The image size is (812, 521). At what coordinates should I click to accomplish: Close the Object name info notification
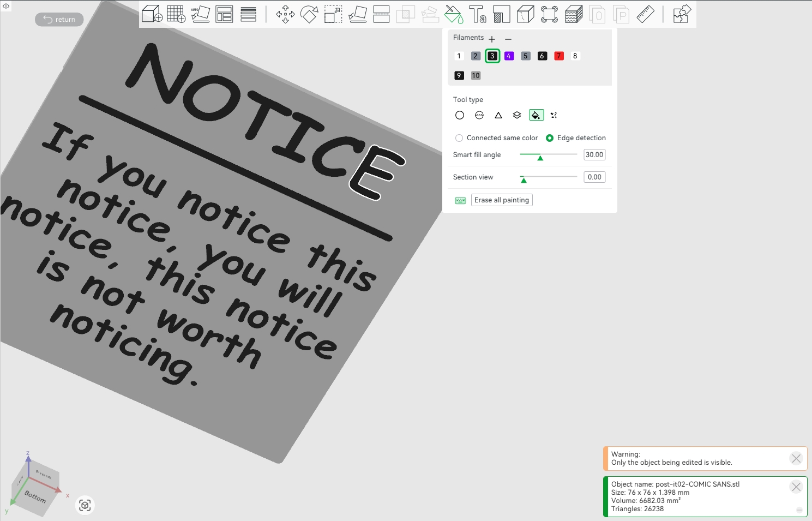coord(796,487)
